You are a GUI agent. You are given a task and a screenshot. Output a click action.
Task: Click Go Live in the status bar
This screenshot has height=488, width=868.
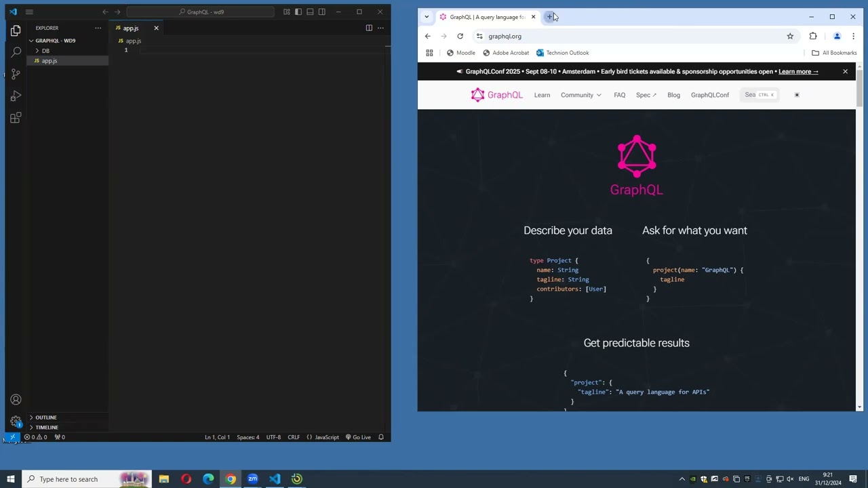point(358,437)
